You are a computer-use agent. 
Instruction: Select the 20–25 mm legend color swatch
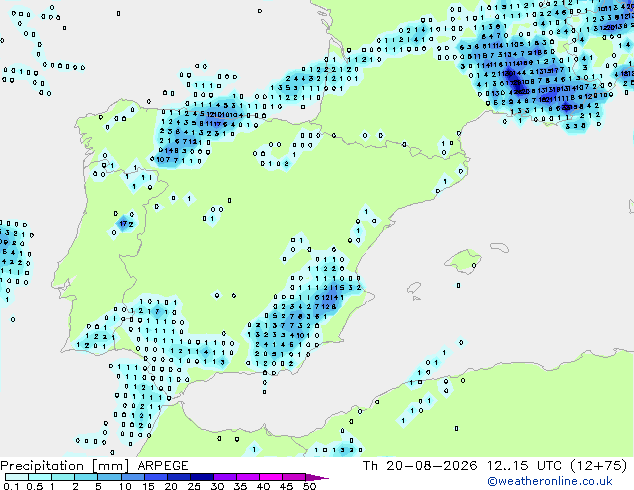coord(178,477)
